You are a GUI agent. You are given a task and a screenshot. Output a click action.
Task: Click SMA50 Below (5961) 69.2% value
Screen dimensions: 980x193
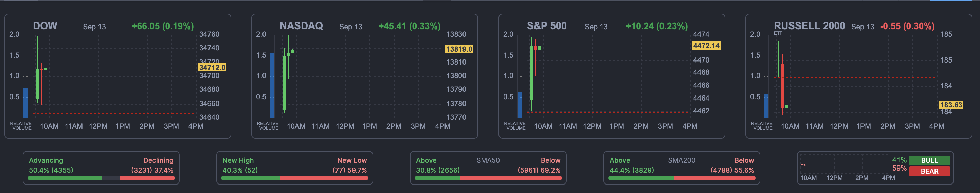coord(539,170)
